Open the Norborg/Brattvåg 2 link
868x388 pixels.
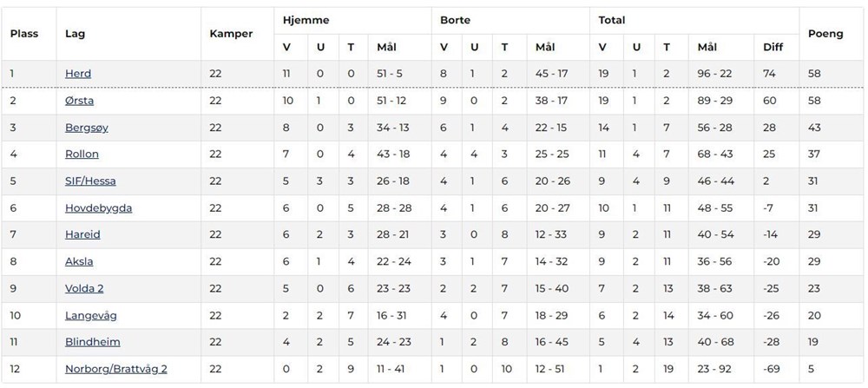click(116, 369)
